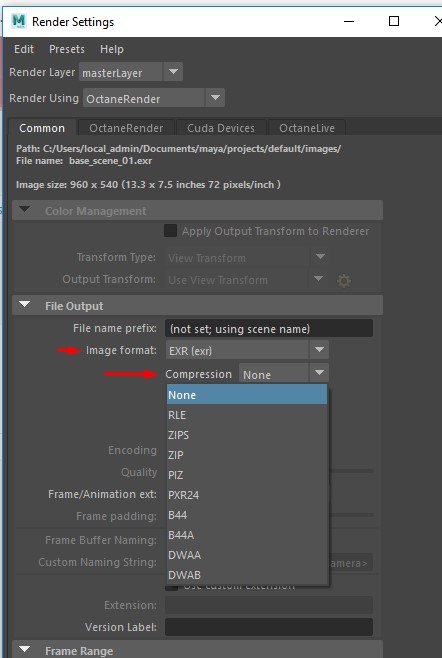The image size is (442, 658).
Task: Collapse the File Output section
Action: click(x=25, y=305)
